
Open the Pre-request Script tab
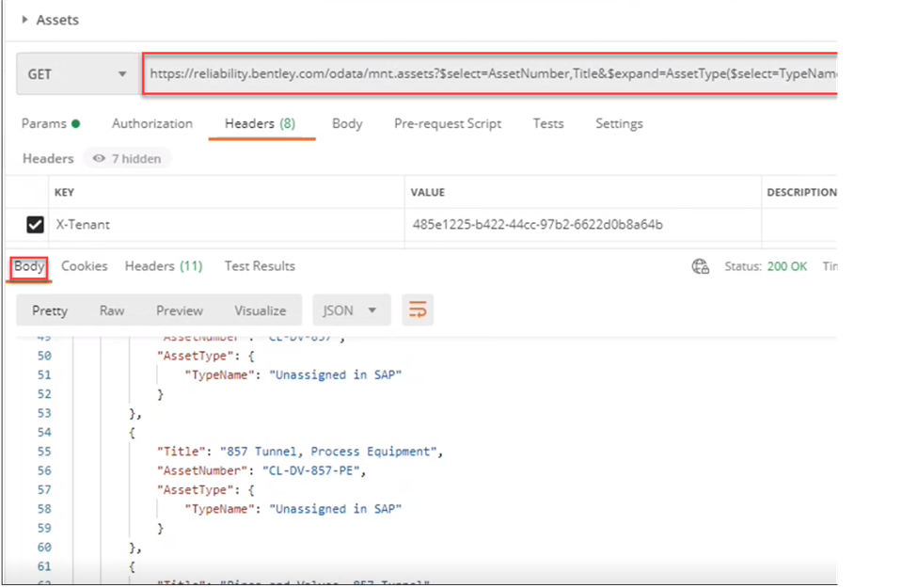click(x=447, y=123)
